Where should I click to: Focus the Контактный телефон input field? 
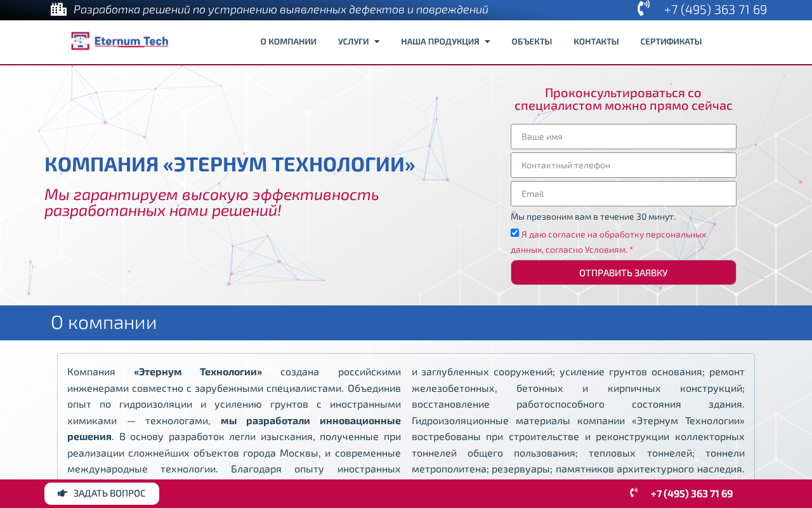tap(623, 165)
